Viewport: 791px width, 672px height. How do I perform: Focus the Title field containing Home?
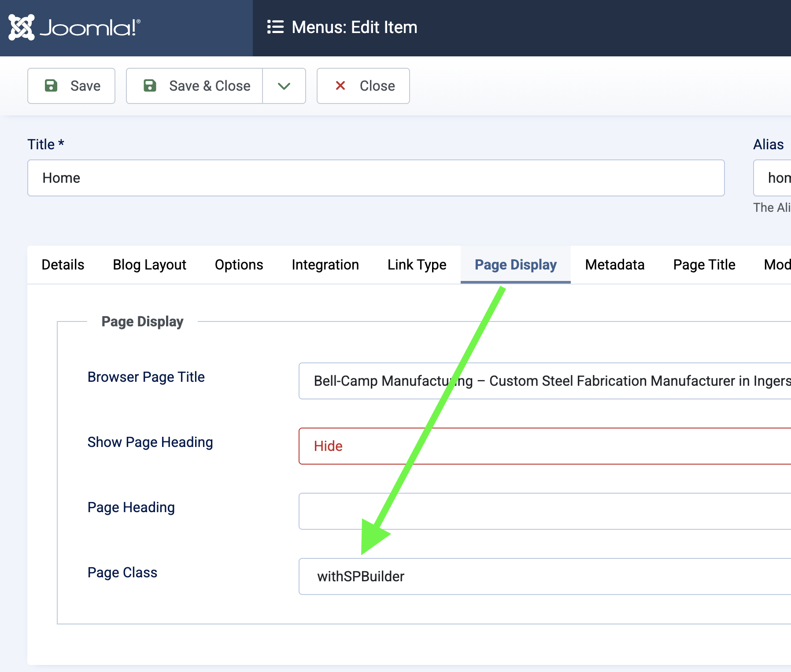(376, 178)
